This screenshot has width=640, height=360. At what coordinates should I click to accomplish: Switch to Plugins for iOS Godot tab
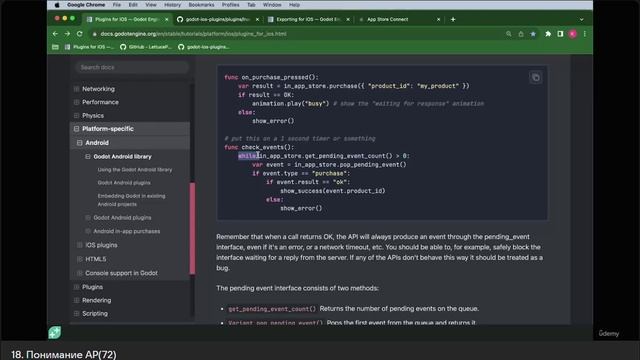pos(127,19)
